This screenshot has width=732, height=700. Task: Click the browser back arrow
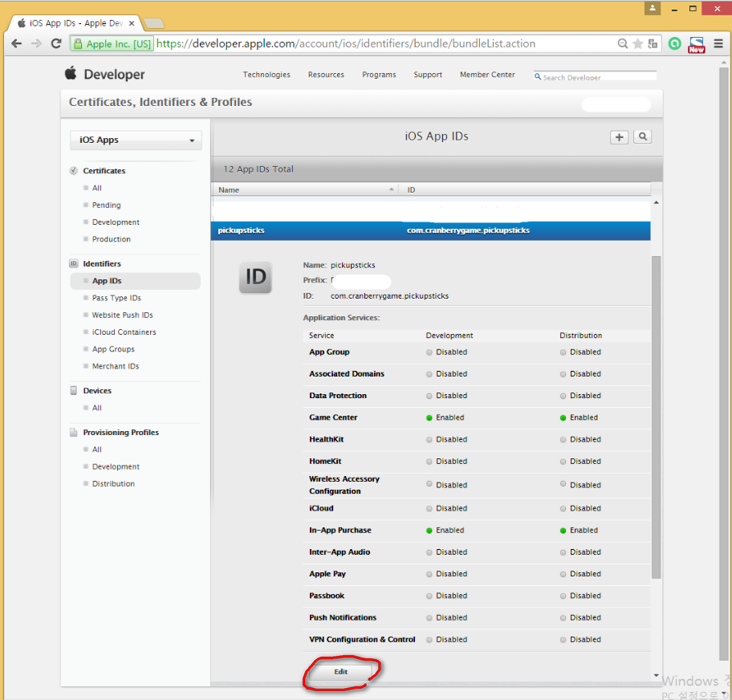[x=17, y=44]
